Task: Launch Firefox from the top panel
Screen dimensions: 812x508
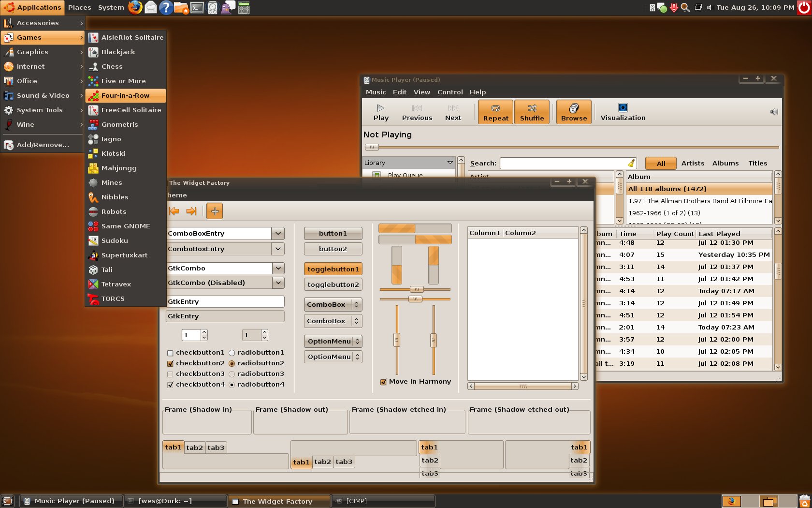Action: (135, 7)
